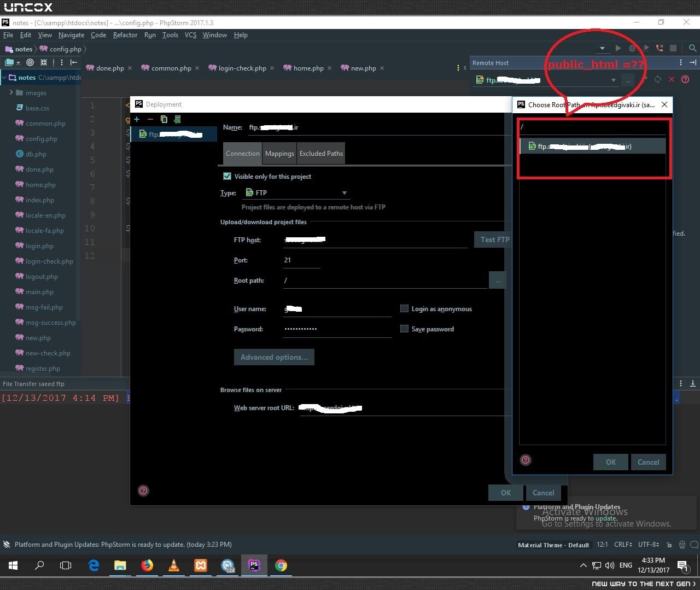Copy the selected deployment server
Viewport: 700px width, 590px height.
coord(164,119)
